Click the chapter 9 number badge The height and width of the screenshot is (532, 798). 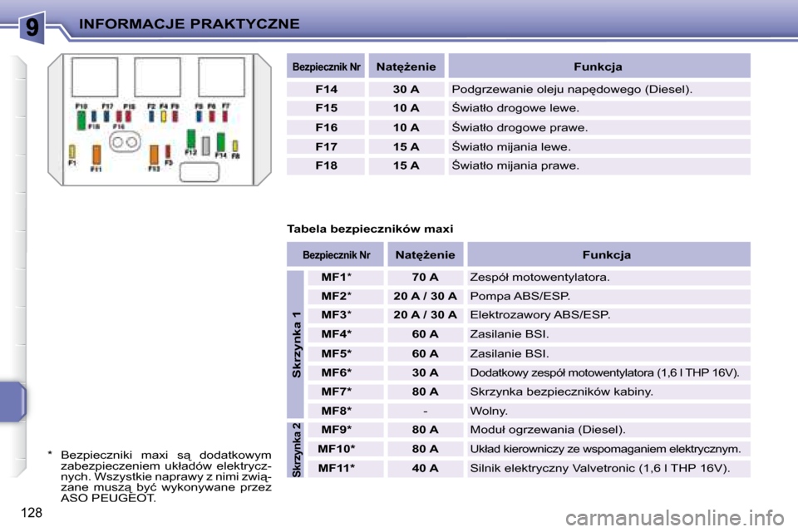point(31,27)
